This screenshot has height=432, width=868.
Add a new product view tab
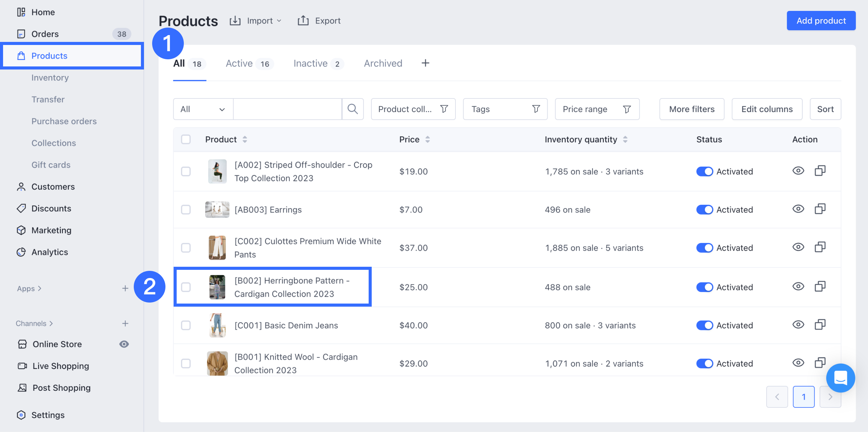[x=425, y=63]
